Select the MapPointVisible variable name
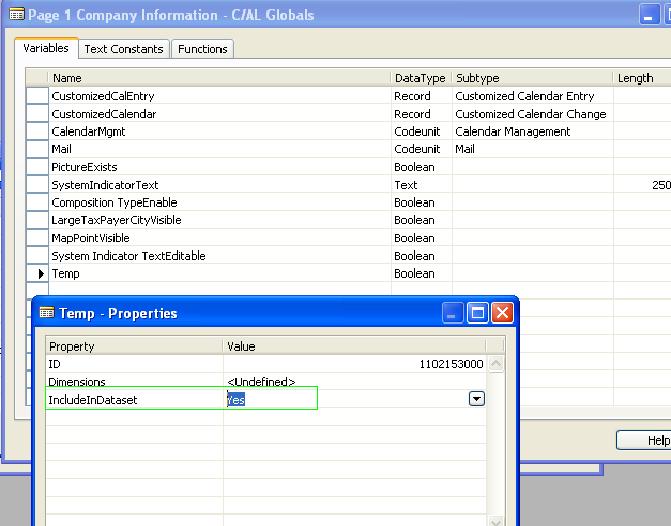 tap(90, 238)
